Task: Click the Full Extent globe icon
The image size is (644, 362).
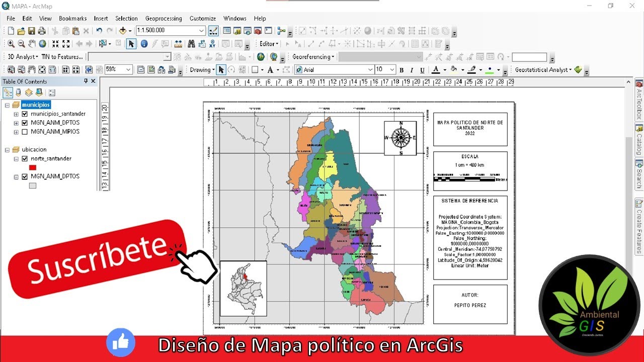Action: [x=42, y=44]
